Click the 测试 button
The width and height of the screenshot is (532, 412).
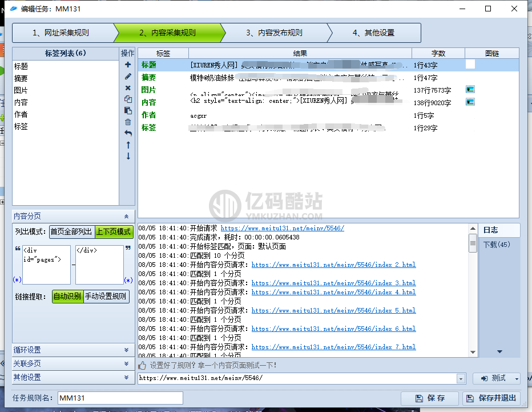click(494, 378)
